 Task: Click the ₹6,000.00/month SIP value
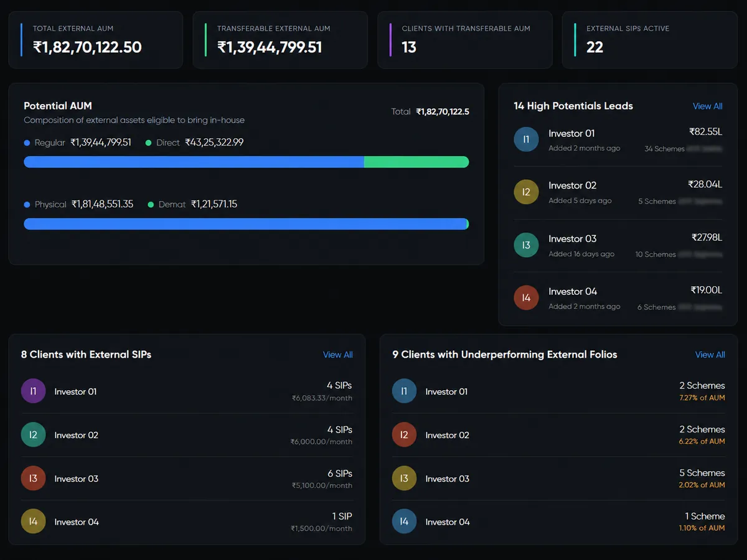click(322, 442)
